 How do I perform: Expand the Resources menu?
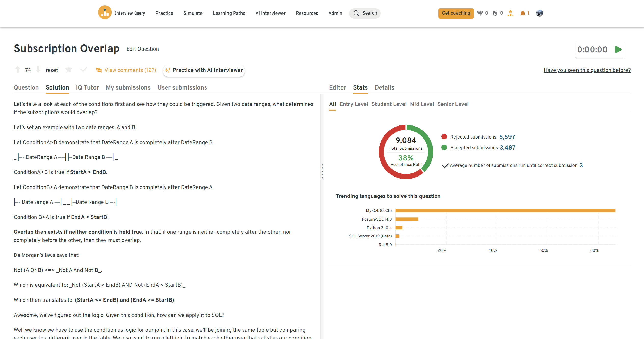click(307, 13)
